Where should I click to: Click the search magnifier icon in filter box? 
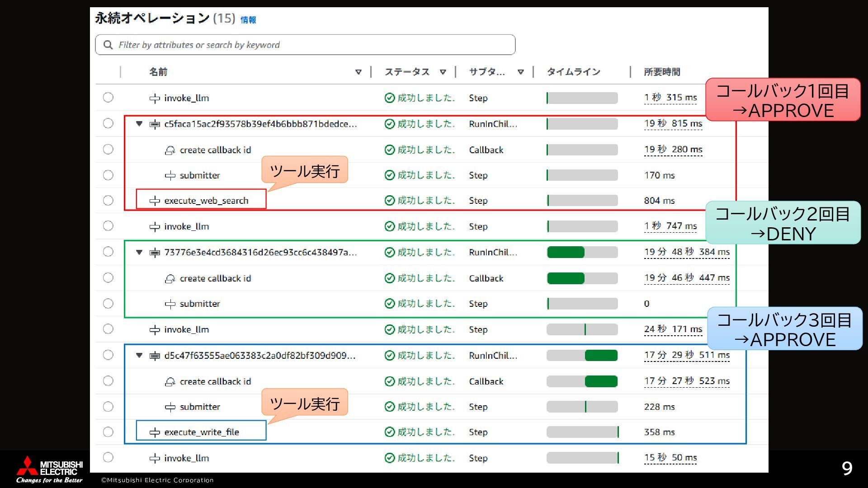(x=108, y=45)
